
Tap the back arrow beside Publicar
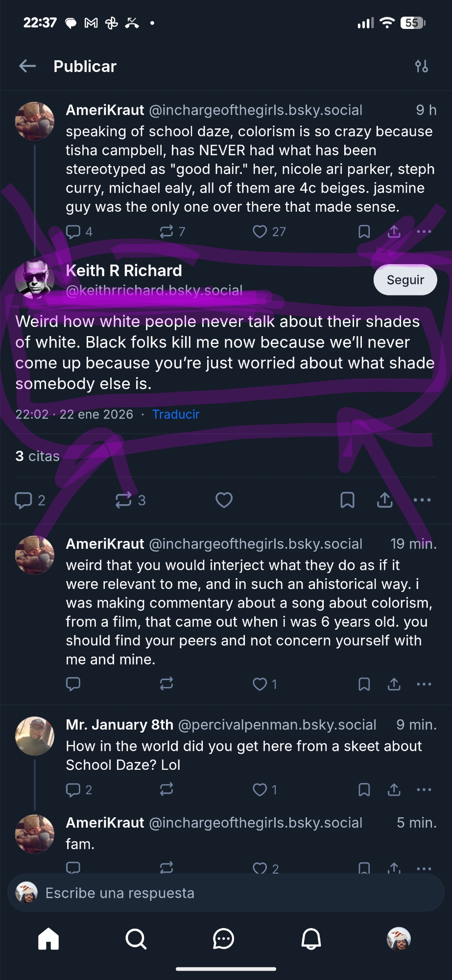(x=27, y=66)
